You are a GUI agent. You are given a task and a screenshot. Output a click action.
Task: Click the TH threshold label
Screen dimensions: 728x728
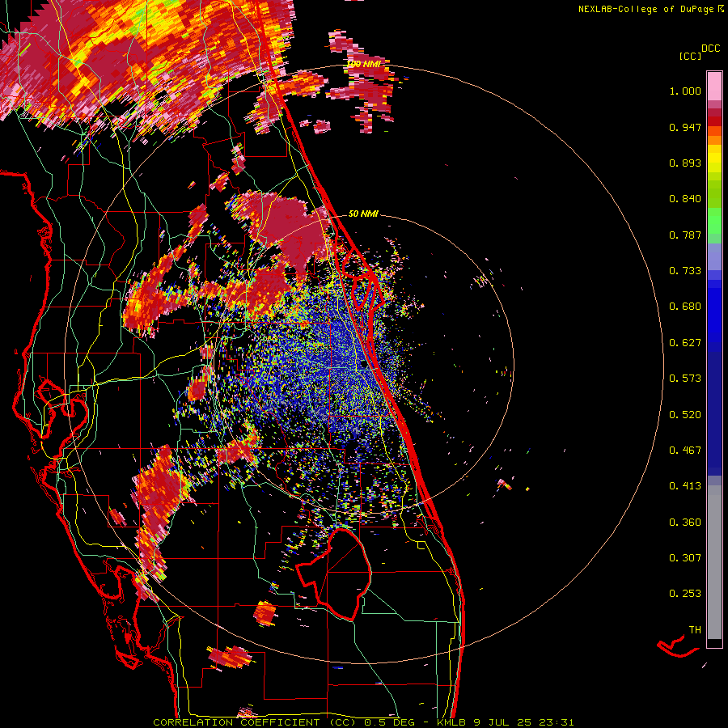pos(695,630)
